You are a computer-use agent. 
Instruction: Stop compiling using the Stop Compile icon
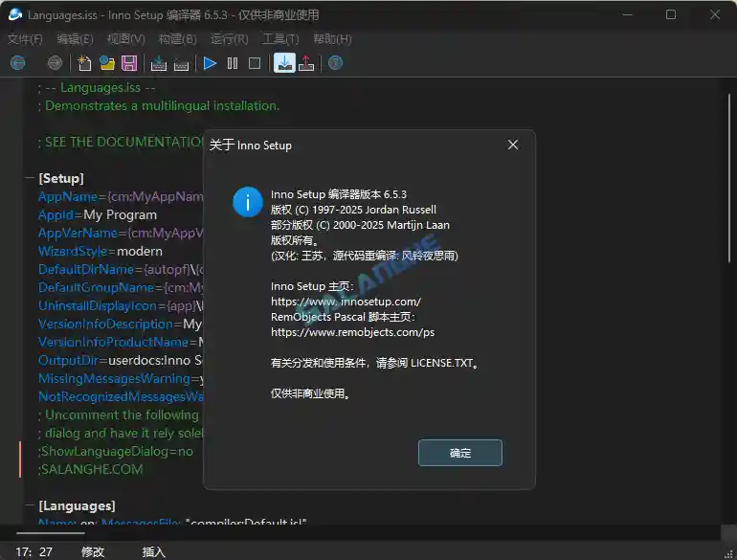[x=182, y=63]
